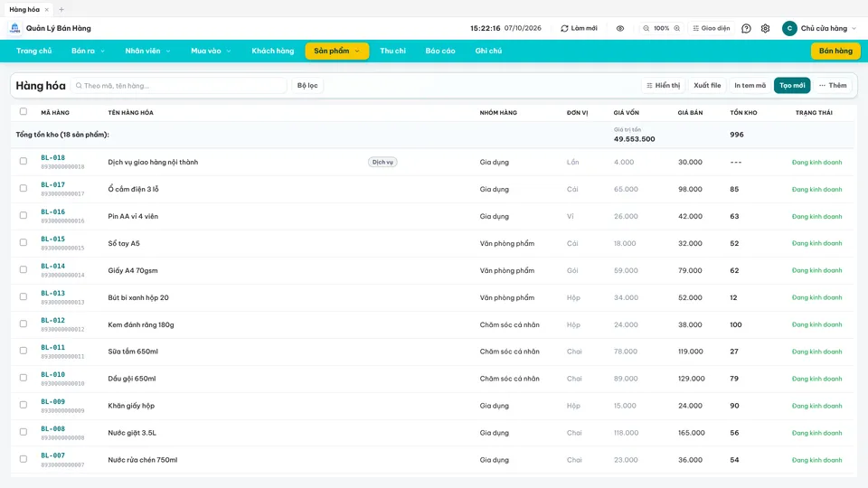
Task: Tick checkbox for Bút bi xanh hộp 20
Action: coord(24,296)
